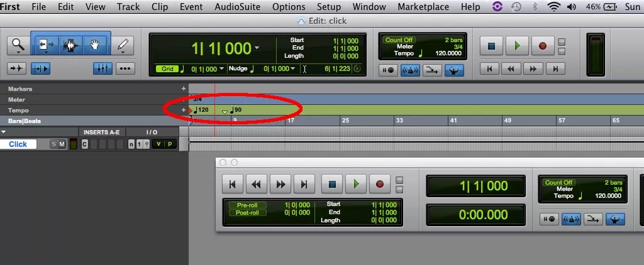Add tempo change with Tempo plus

(x=184, y=110)
